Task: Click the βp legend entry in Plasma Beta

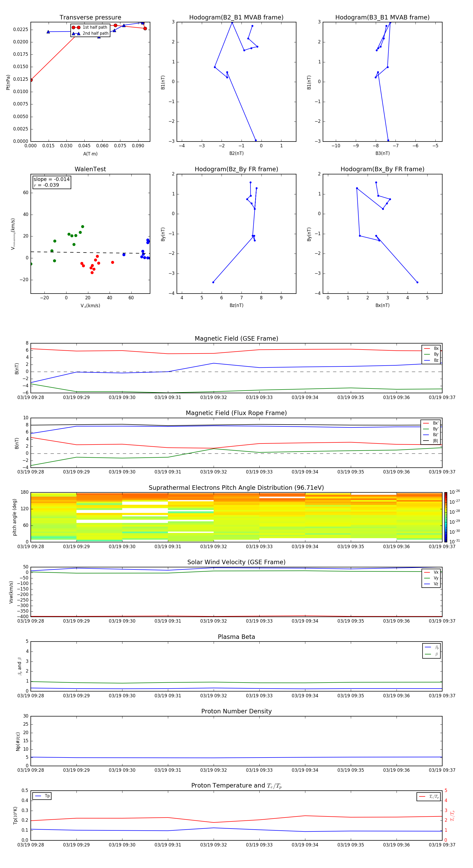Action: click(431, 647)
